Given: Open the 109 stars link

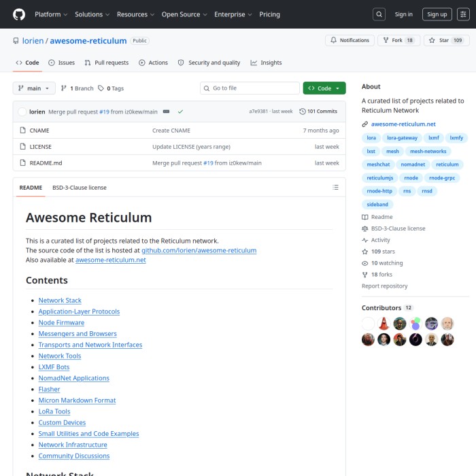Looking at the screenshot, I should (378, 252).
